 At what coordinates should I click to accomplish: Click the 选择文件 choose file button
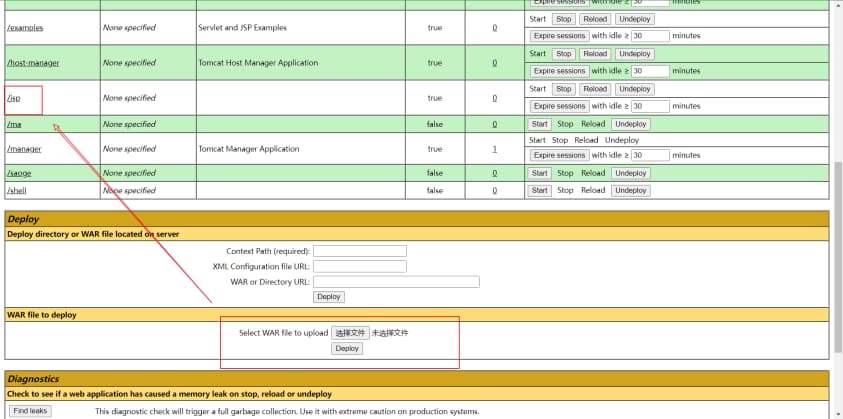coord(350,333)
